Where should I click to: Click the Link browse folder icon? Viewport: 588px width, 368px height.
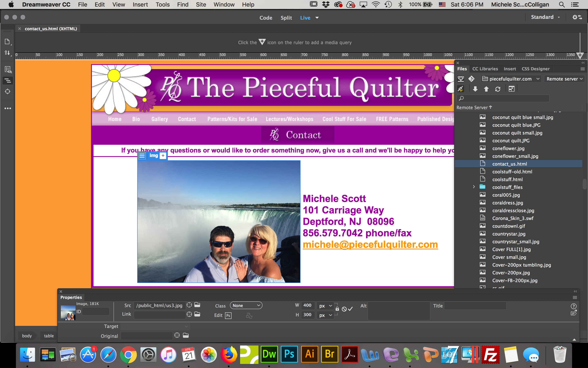197,314
